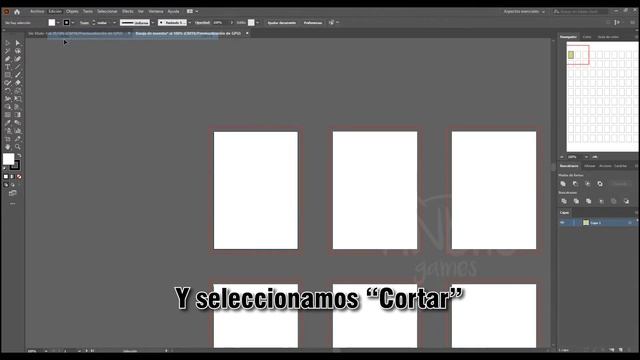Click the Preferencias button
Image resolution: width=640 pixels, height=360 pixels.
(x=313, y=22)
